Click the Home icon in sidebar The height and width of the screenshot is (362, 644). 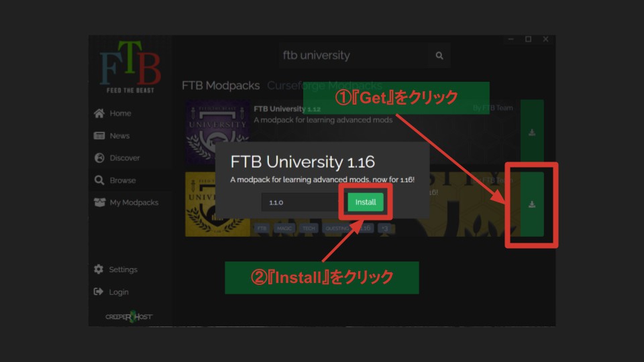coord(99,113)
